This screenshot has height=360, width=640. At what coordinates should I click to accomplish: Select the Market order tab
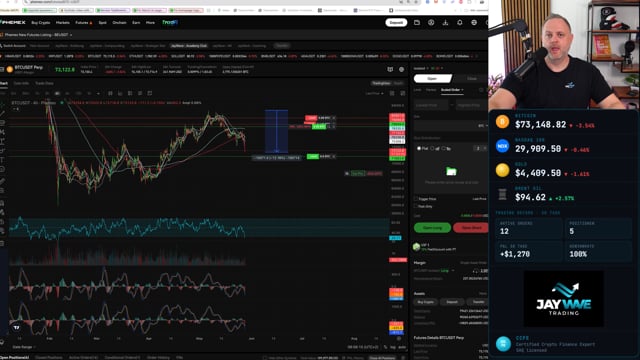click(431, 90)
